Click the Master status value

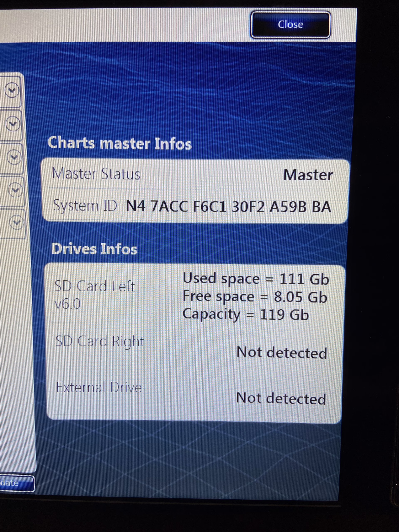click(308, 175)
